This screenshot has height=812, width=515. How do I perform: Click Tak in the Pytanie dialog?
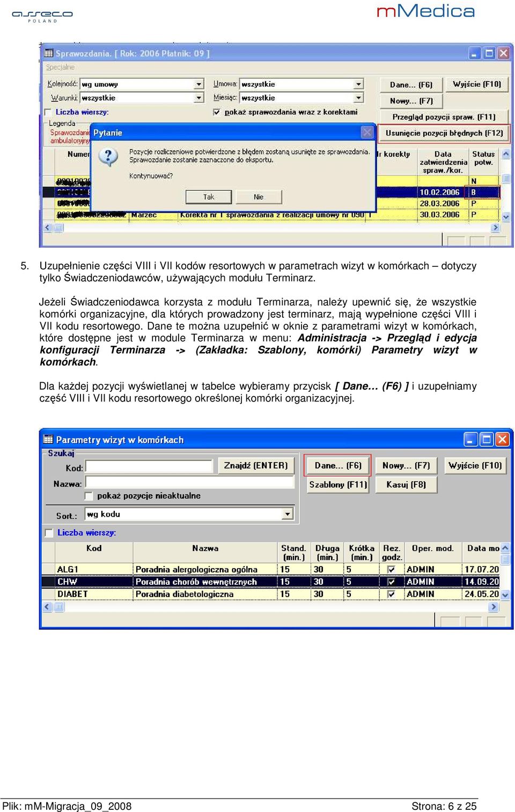209,197
